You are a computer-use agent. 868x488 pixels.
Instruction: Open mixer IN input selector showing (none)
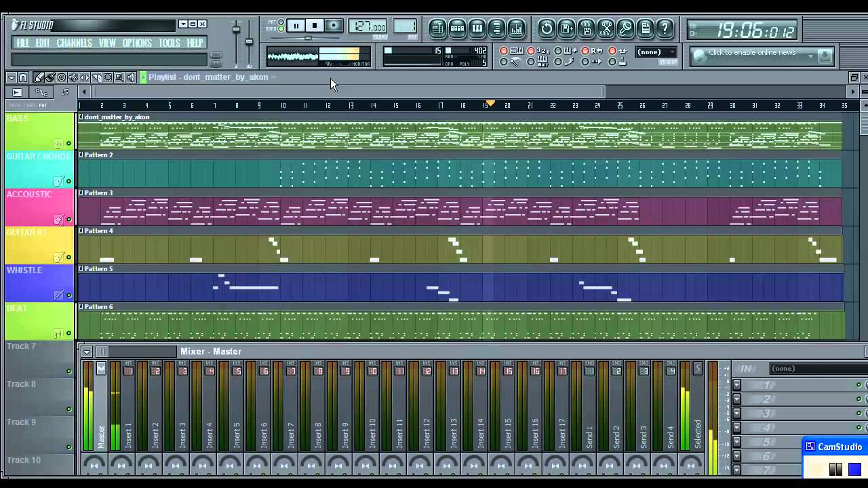coord(818,369)
